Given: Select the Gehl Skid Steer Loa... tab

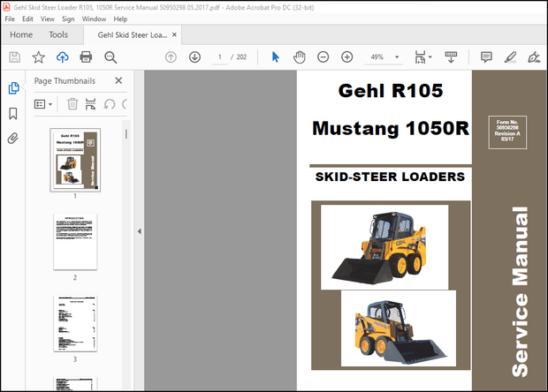Looking at the screenshot, I should 133,35.
